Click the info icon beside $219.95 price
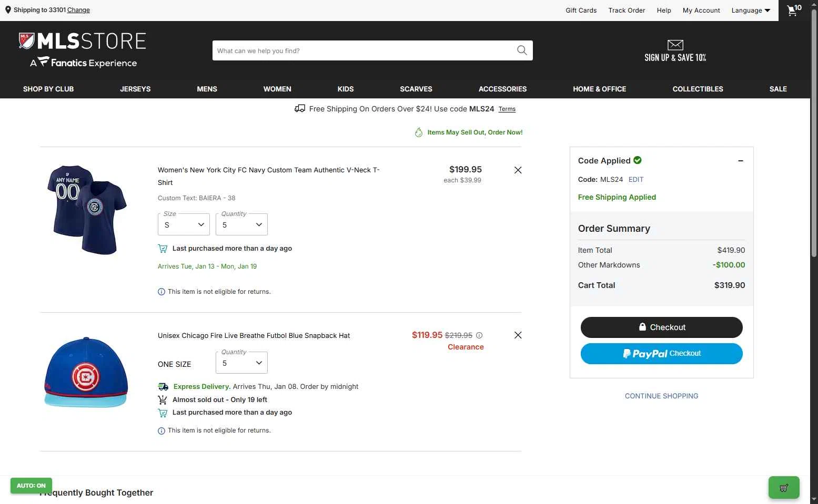The width and height of the screenshot is (818, 504). click(479, 335)
